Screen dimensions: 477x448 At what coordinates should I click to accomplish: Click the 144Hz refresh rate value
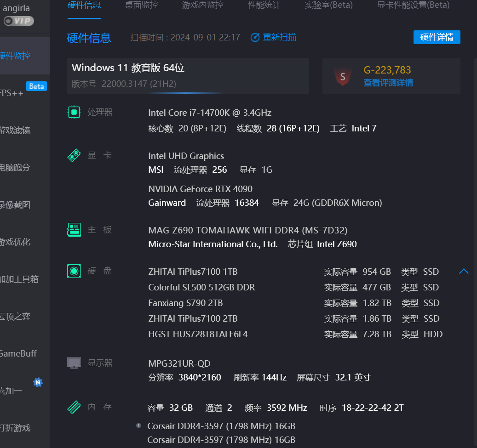274,378
